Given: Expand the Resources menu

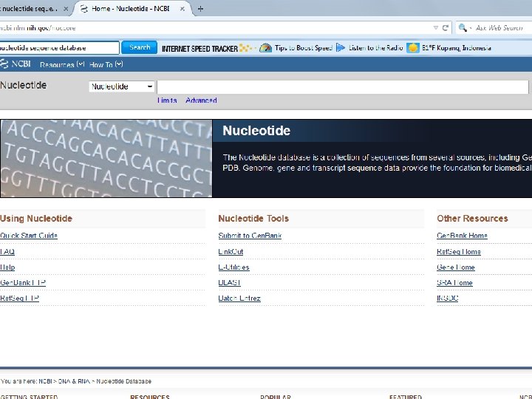Looking at the screenshot, I should coord(62,64).
